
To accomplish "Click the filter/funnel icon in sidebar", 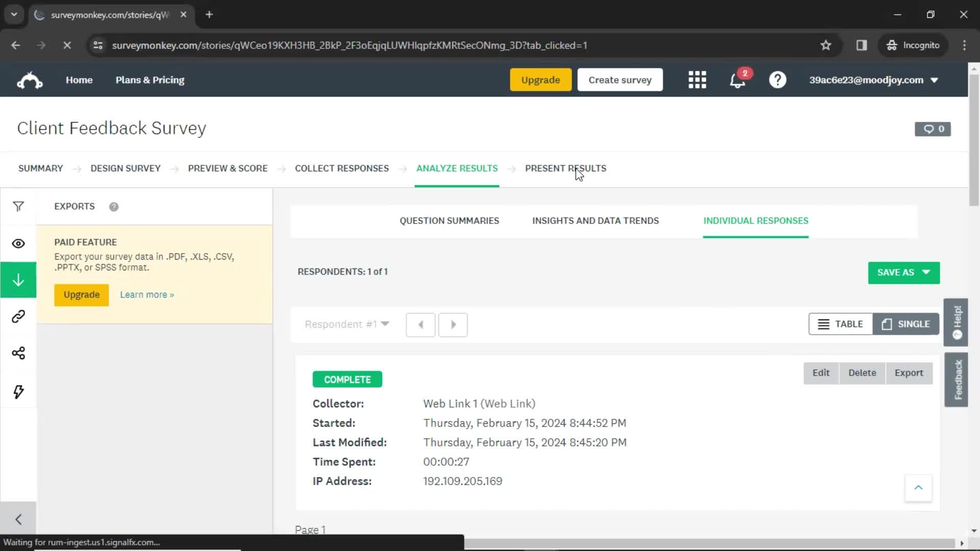I will [18, 207].
